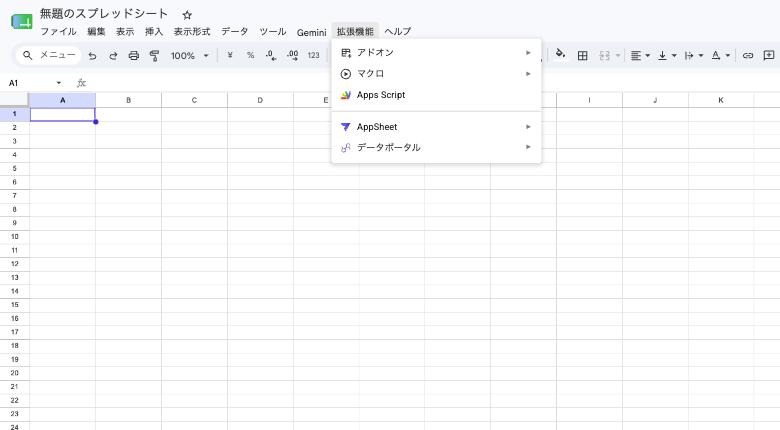Apply percent format
Viewport: 780px width, 430px height.
tap(250, 55)
